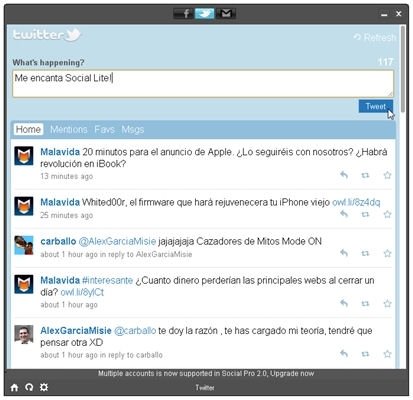Retweet AlexGarciaMisie's tweet to carballo
This screenshot has height=400, width=413.
point(365,354)
